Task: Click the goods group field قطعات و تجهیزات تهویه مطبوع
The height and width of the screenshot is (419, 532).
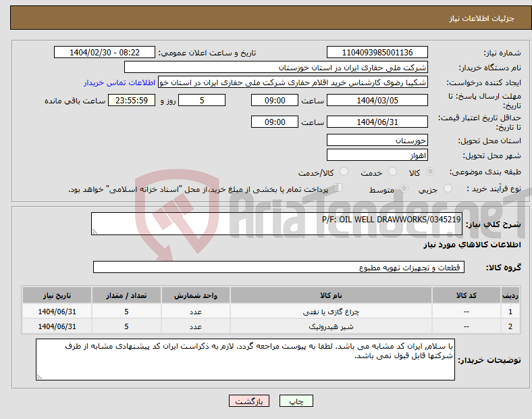Action: point(279,267)
